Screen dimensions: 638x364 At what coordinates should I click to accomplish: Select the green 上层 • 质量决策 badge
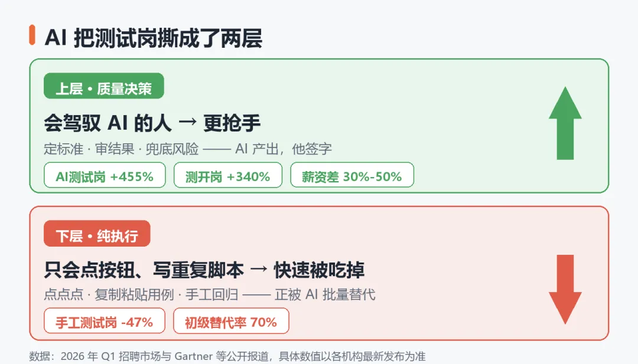click(104, 86)
